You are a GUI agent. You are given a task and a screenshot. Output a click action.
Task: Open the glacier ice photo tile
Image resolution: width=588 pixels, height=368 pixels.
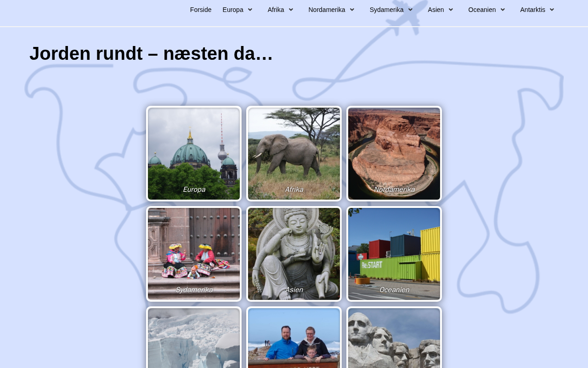(194, 338)
